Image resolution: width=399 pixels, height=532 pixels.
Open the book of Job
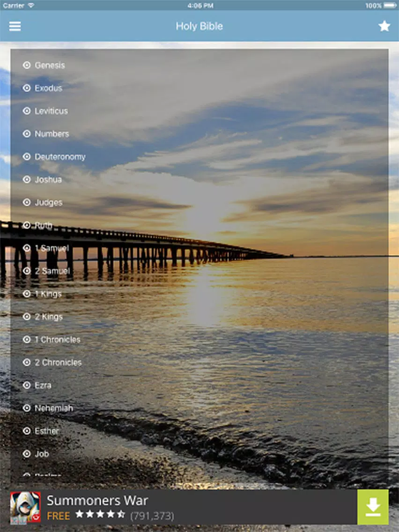point(42,454)
